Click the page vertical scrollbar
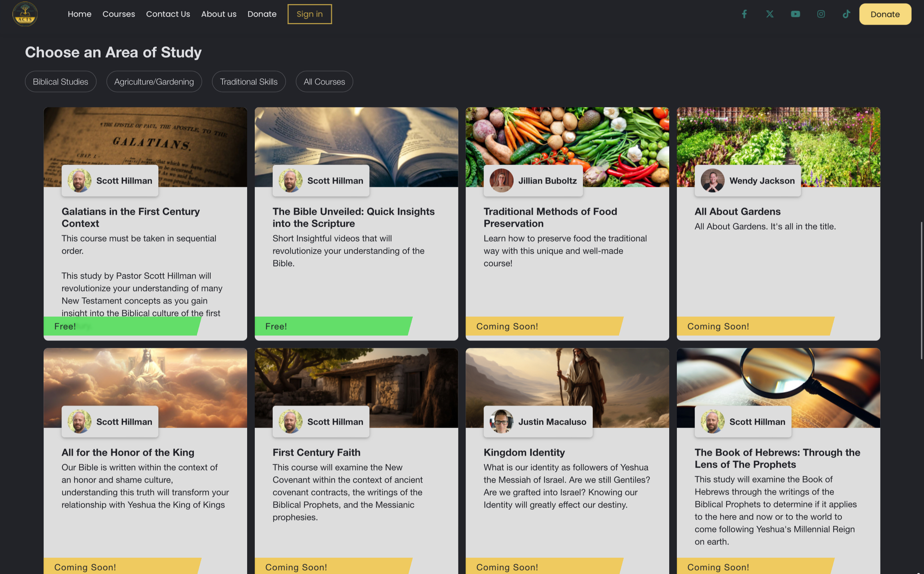Image resolution: width=924 pixels, height=574 pixels. [x=921, y=290]
